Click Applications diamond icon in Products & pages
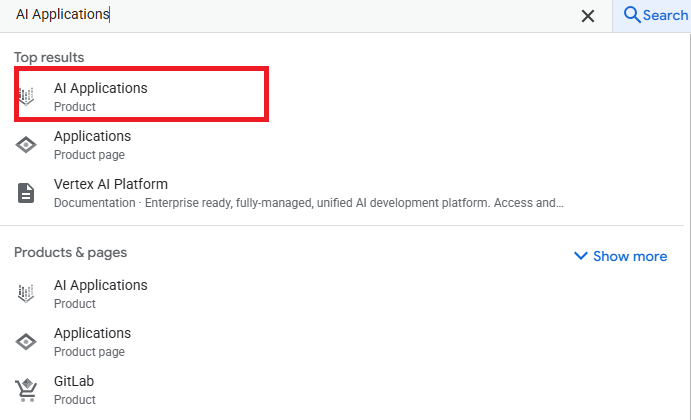The height and width of the screenshot is (420, 691). pos(26,342)
